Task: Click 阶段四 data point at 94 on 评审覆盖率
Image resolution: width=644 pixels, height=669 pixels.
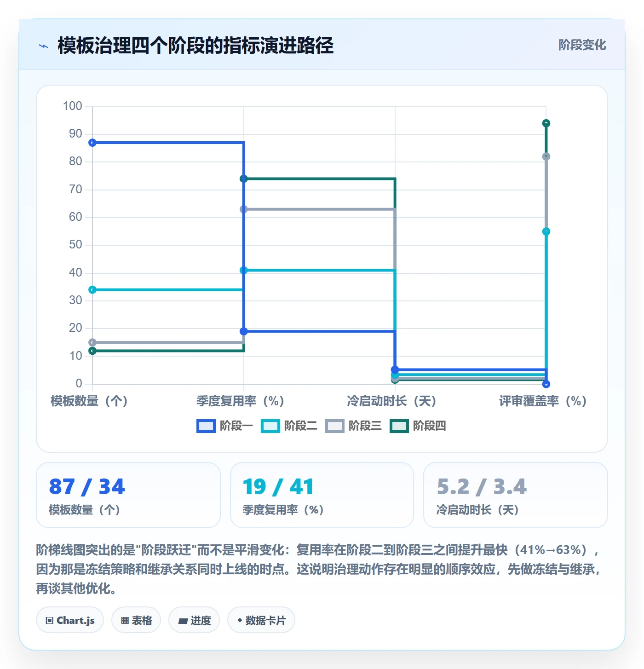Action: [546, 123]
